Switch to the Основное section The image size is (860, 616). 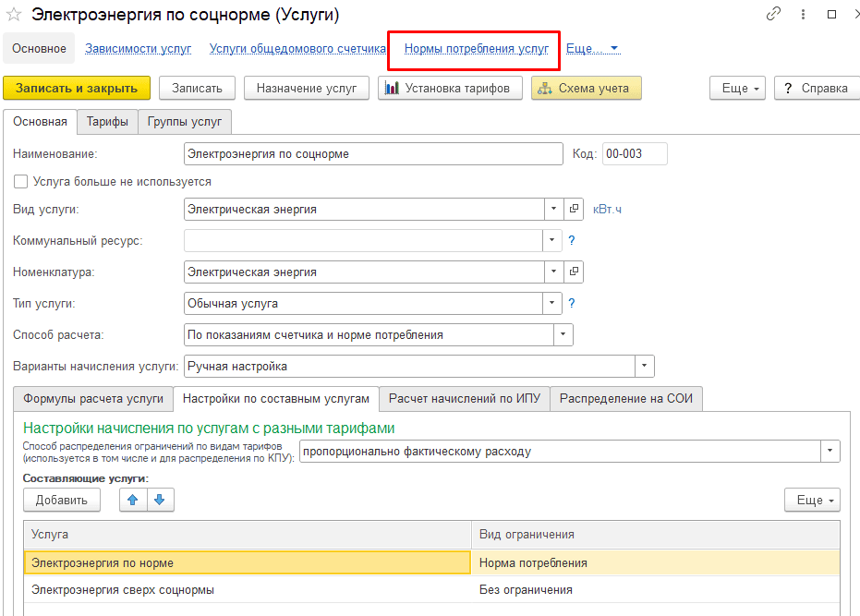39,49
